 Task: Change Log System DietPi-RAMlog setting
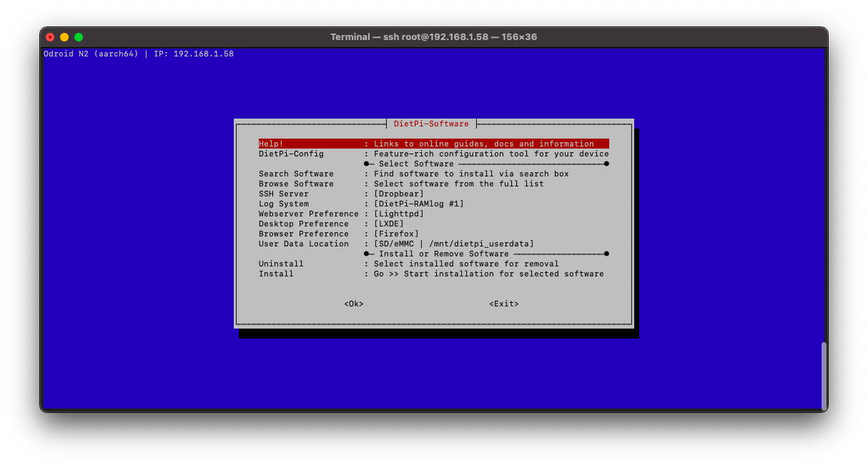(433, 204)
